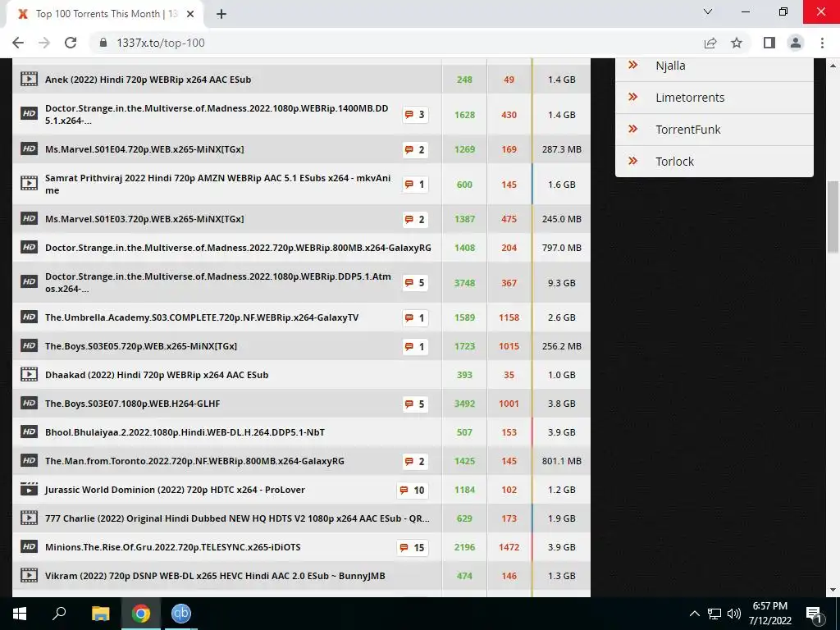View the 5 comments on The.Boys.S03E07
Image resolution: width=840 pixels, height=630 pixels.
pos(415,404)
